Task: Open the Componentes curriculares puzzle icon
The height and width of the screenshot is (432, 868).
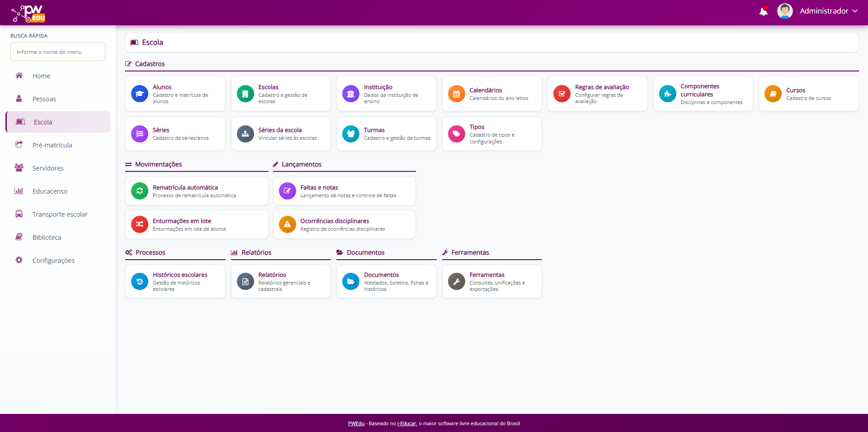Action: coord(667,94)
